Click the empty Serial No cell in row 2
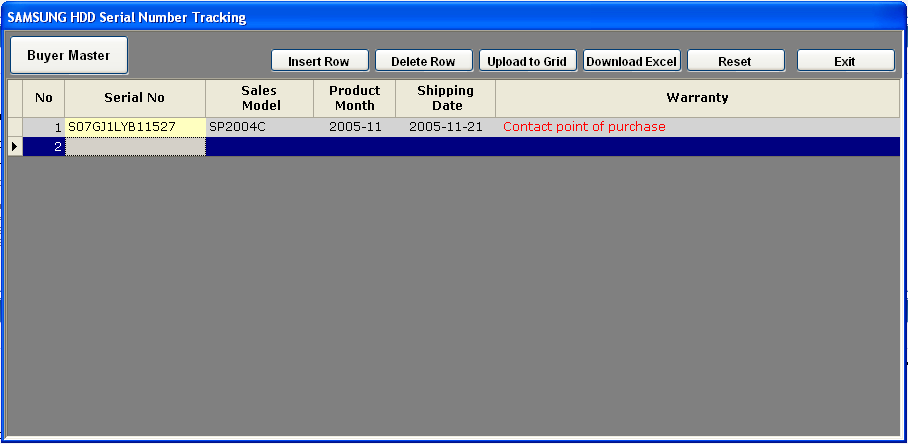Image resolution: width=908 pixels, height=444 pixels. [x=135, y=146]
